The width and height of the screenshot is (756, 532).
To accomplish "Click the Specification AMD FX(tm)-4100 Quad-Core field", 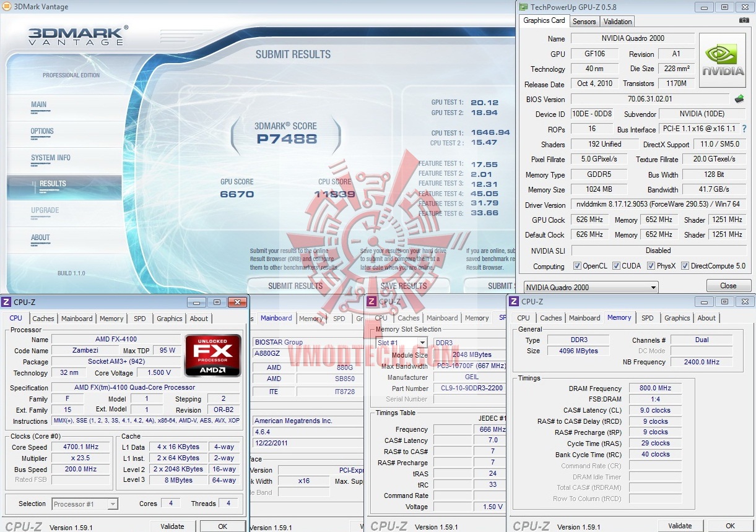I will [x=146, y=388].
